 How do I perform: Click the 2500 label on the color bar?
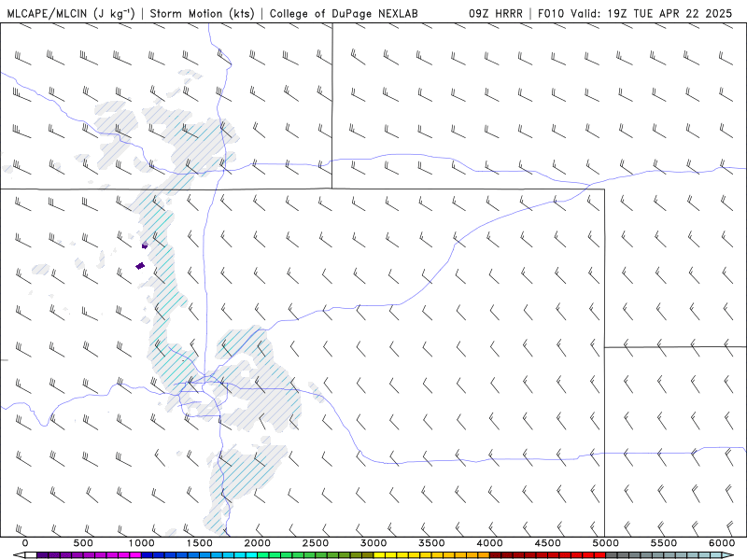coord(316,543)
